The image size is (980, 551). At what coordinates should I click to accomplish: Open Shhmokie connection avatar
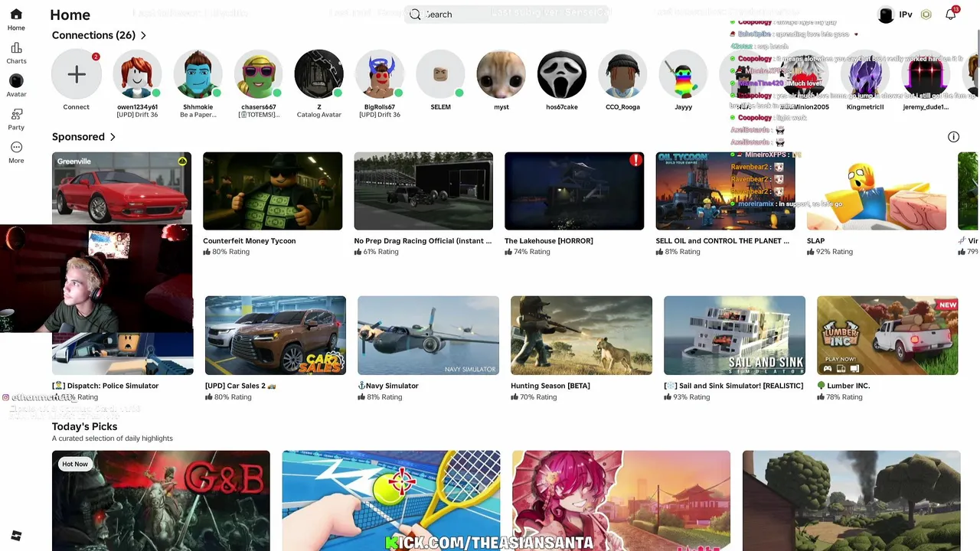(x=198, y=74)
